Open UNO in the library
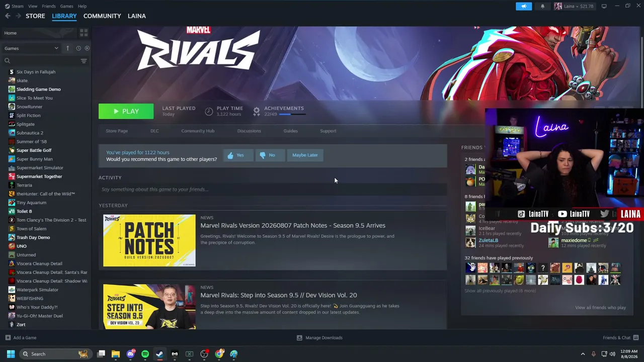This screenshot has width=644, height=362. 21,246
